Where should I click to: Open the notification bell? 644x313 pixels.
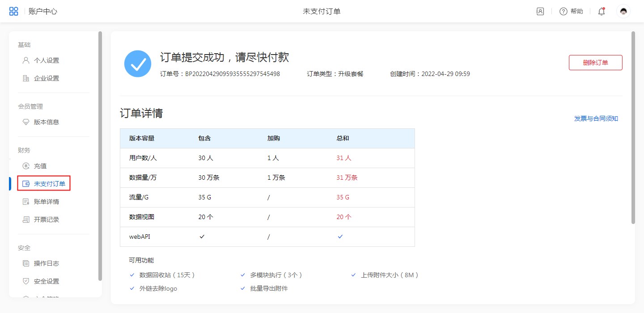tap(602, 12)
